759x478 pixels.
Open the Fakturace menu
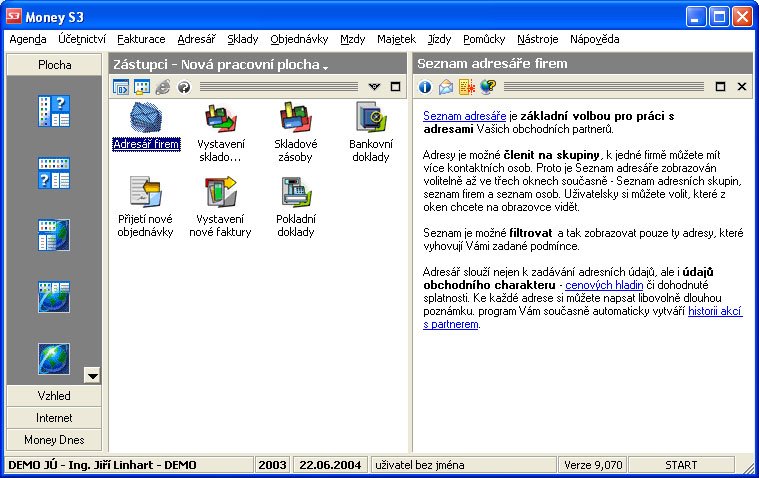(141, 39)
